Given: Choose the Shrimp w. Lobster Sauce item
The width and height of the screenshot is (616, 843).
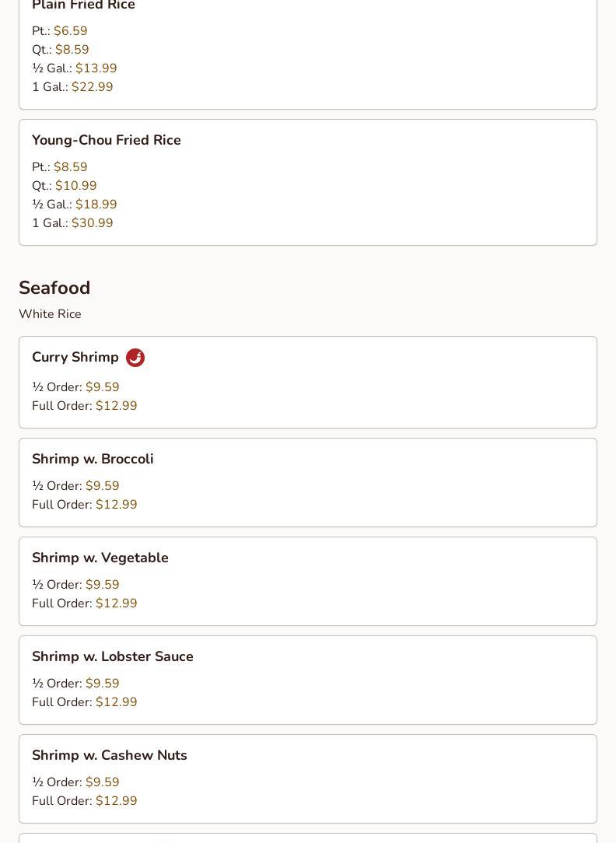Looking at the screenshot, I should 308,680.
